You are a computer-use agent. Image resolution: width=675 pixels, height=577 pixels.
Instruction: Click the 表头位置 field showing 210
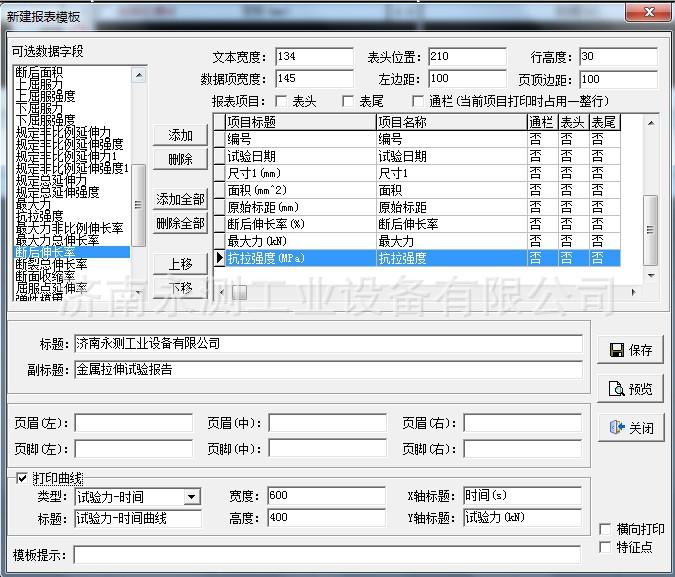click(468, 56)
